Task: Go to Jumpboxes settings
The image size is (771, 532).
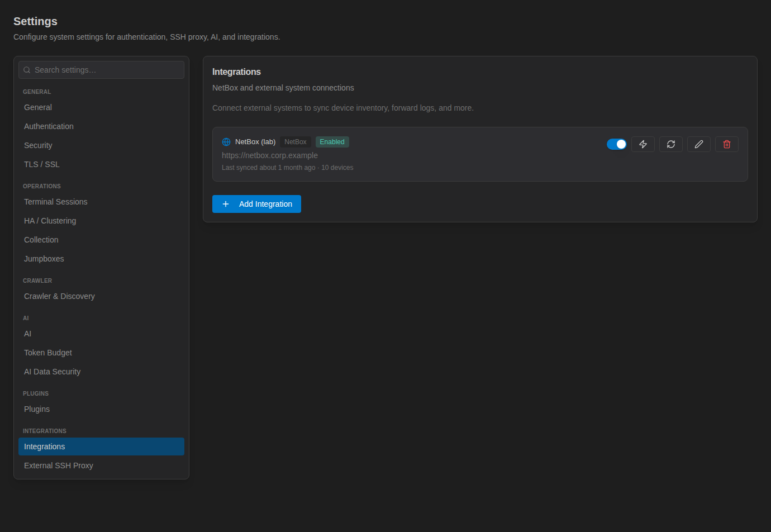Action: tap(101, 259)
